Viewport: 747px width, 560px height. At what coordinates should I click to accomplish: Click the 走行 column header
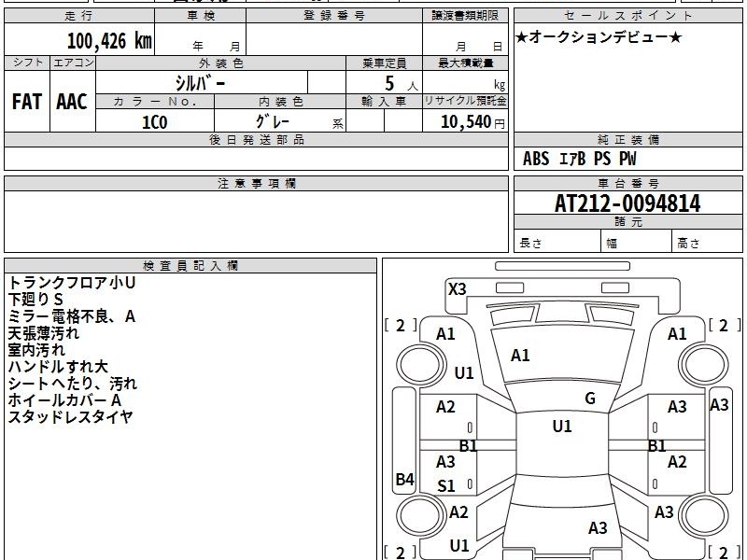point(79,16)
